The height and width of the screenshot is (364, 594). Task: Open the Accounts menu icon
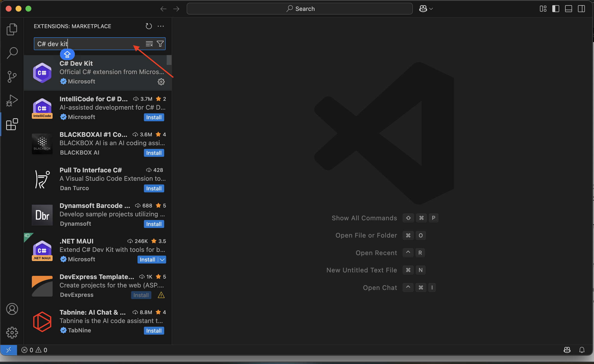[12, 309]
